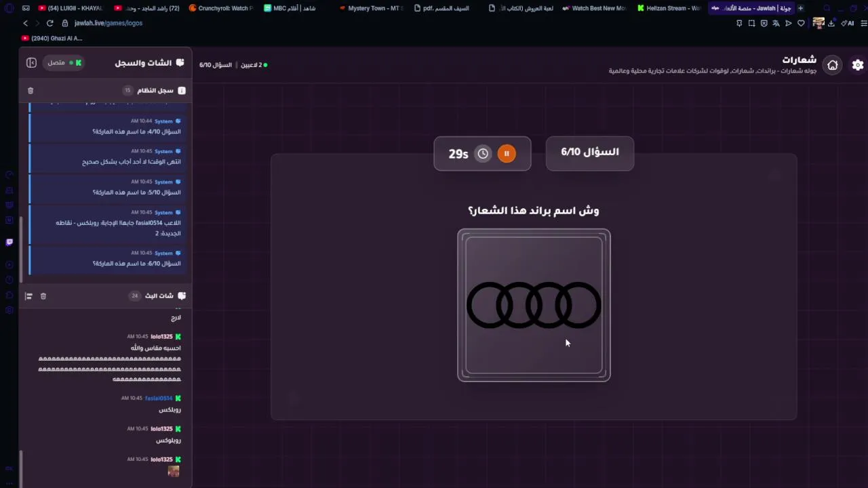The image size is (868, 488).
Task: Click the clock icon beside 29s
Action: coord(483,154)
